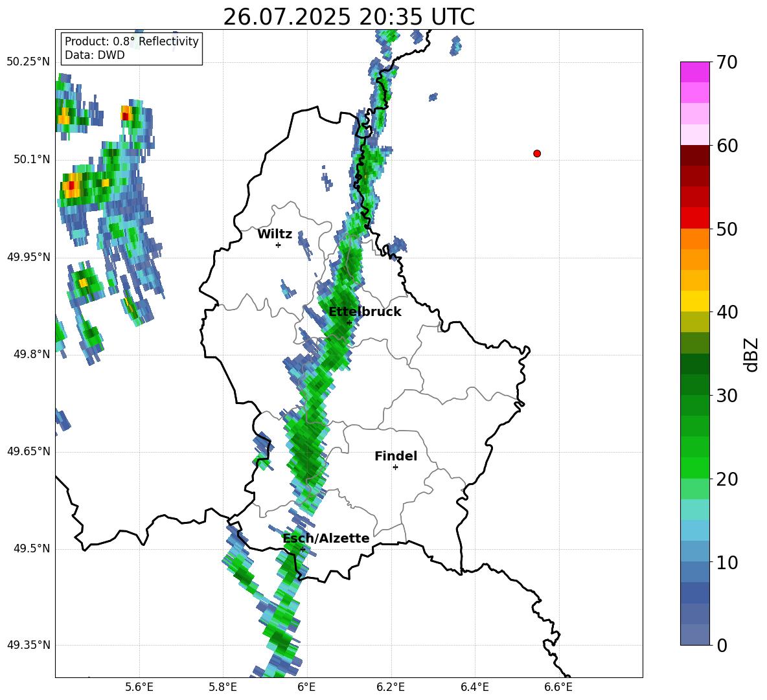Click the Findel station label
Image resolution: width=767 pixels, height=700 pixels.
396,456
